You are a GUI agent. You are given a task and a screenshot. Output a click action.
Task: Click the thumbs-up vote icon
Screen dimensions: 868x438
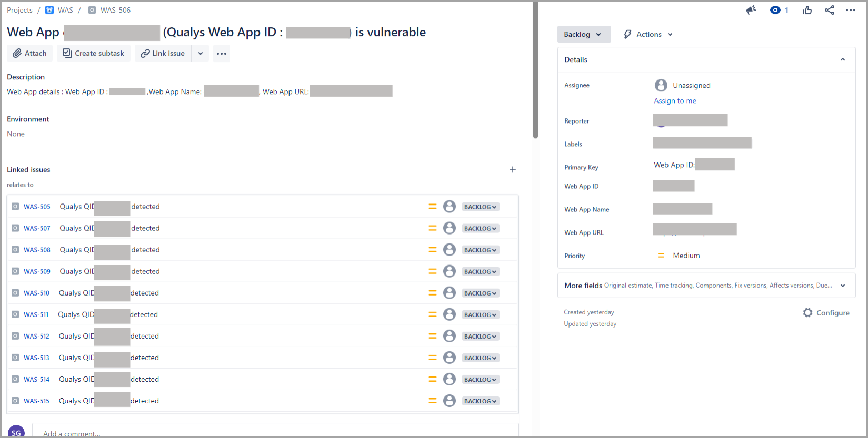[807, 10]
